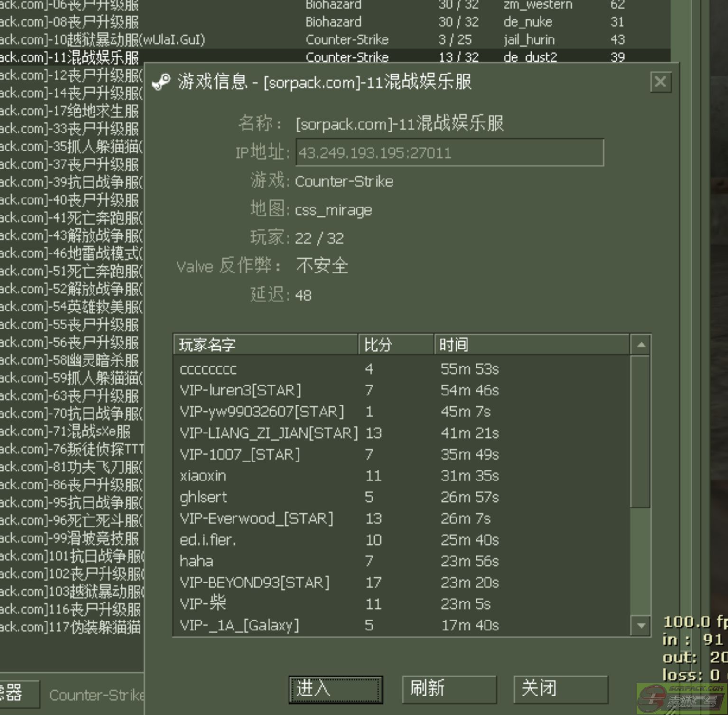Viewport: 728px width, 715px height.
Task: Select server 59抓人躲猫猫 in server list
Action: (72, 378)
